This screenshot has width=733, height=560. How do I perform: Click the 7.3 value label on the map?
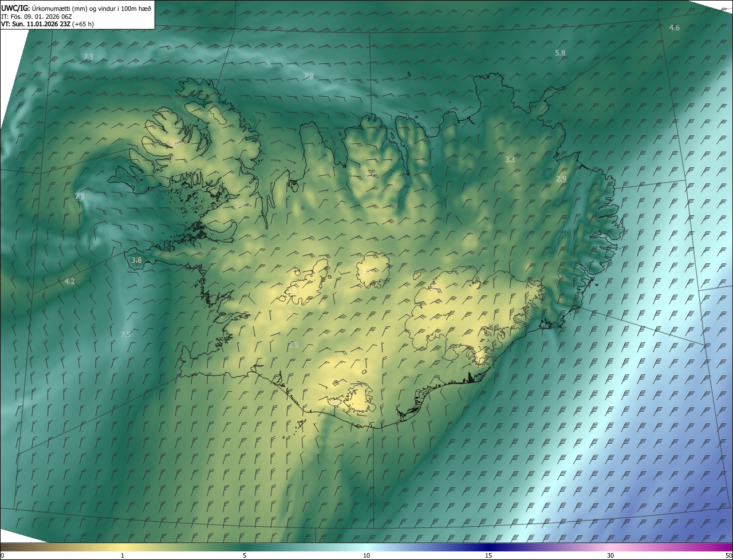point(88,57)
